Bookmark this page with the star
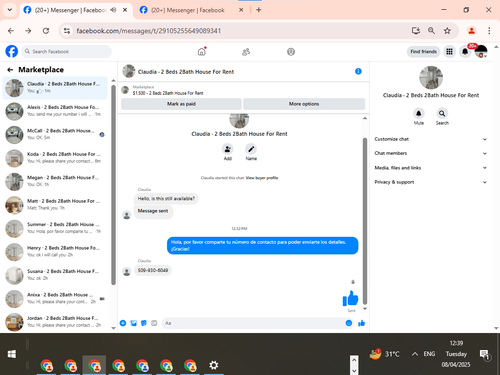 click(447, 31)
